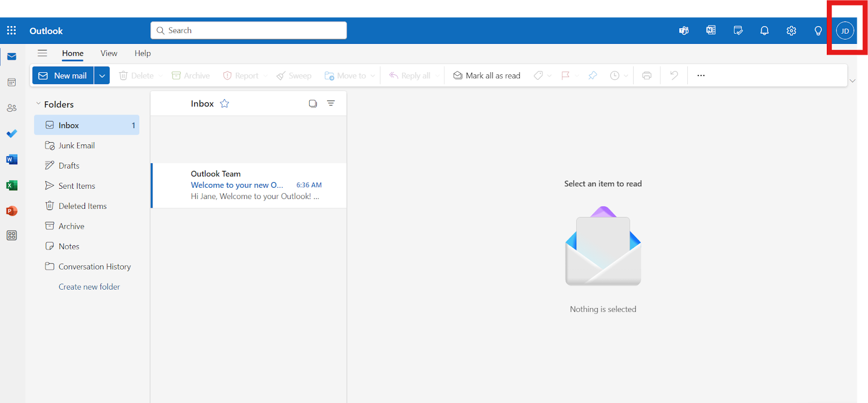Click the Report button

coord(240,75)
